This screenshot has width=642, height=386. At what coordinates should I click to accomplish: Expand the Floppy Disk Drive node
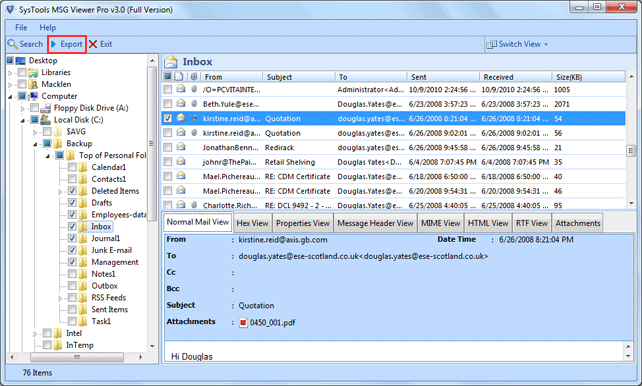23,109
